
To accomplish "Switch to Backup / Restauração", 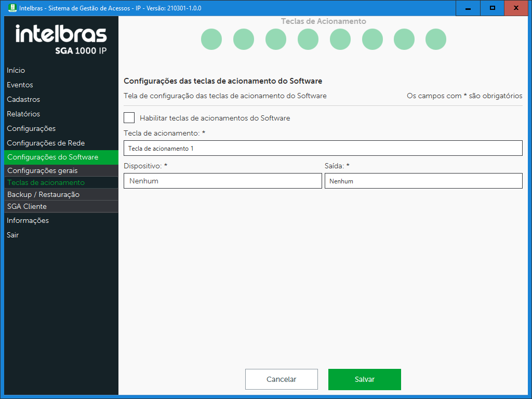I will tap(43, 194).
